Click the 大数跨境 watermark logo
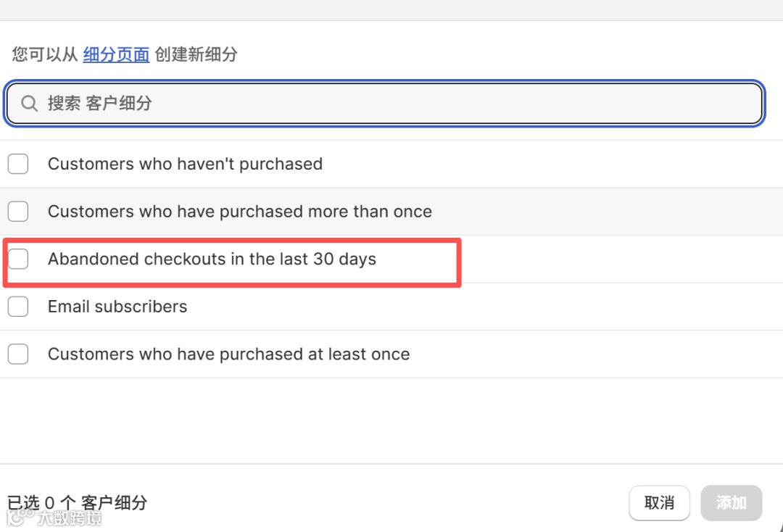The height and width of the screenshot is (532, 783). point(54,518)
